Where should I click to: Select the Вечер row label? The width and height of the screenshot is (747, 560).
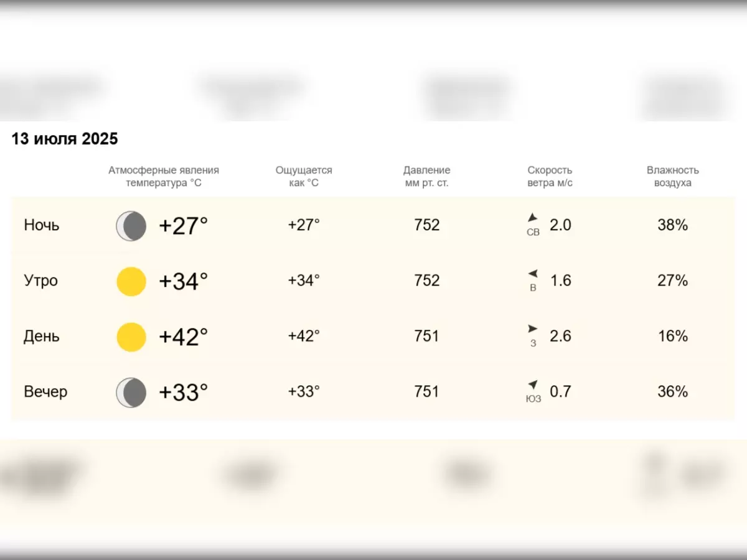pos(45,392)
